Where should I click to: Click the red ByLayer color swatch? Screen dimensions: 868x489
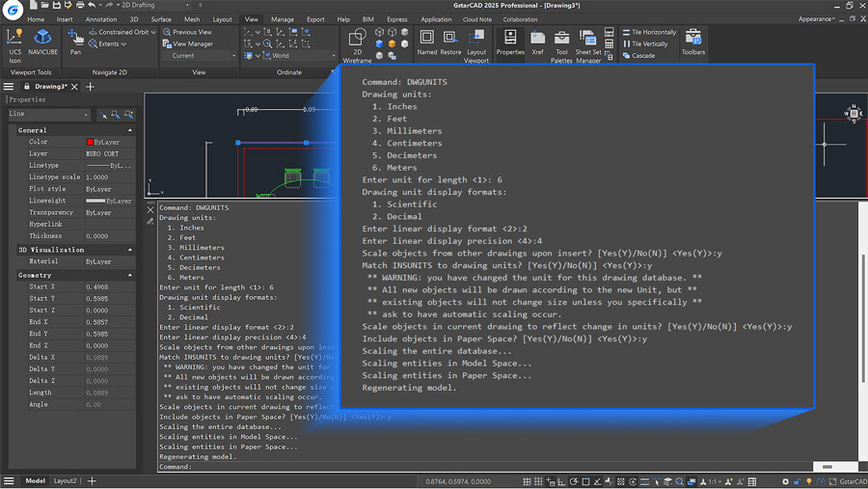[x=90, y=142]
